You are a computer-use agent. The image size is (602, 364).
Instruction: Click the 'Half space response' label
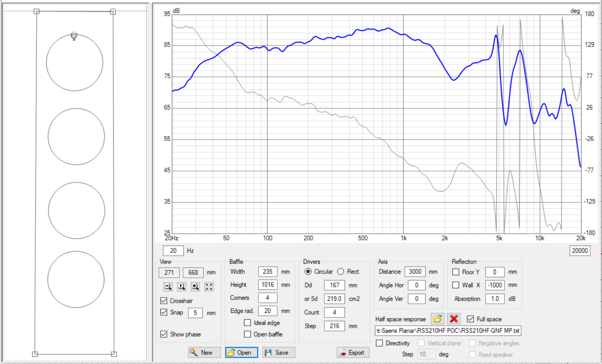[400, 319]
